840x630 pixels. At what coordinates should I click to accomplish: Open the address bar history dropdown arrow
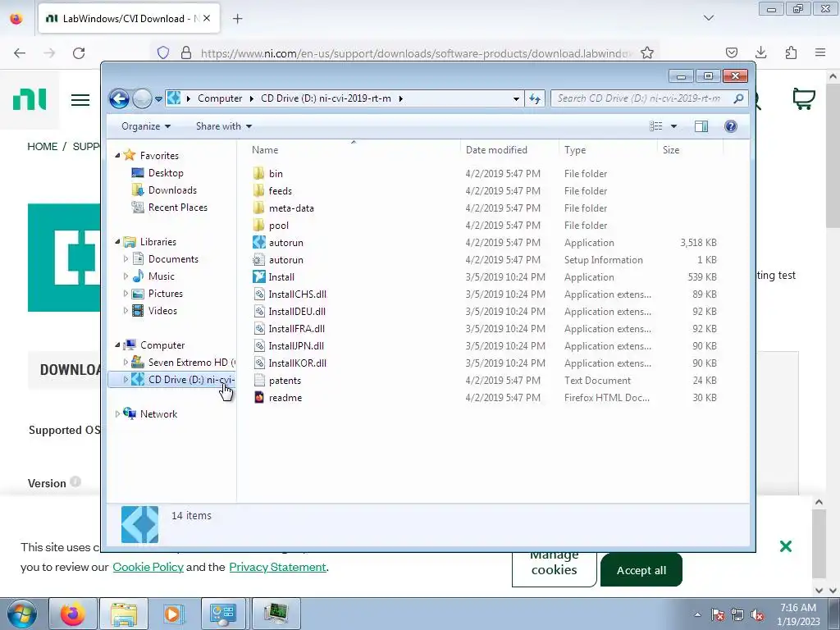[516, 98]
